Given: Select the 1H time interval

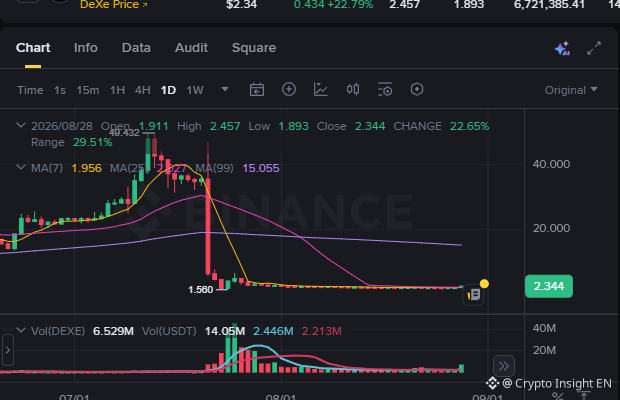Looking at the screenshot, I should [x=117, y=90].
